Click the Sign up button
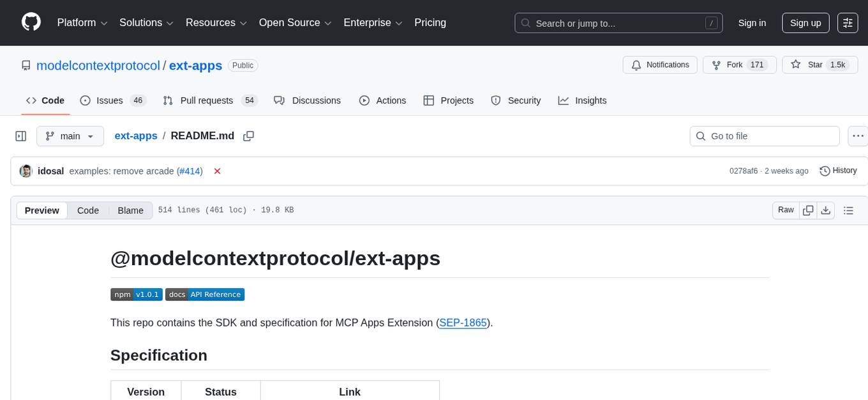Screen dimensions: 868x400 click(805, 22)
